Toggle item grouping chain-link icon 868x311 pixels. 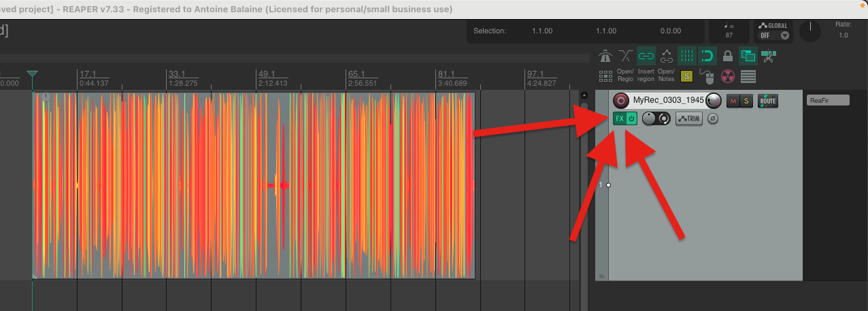(646, 56)
